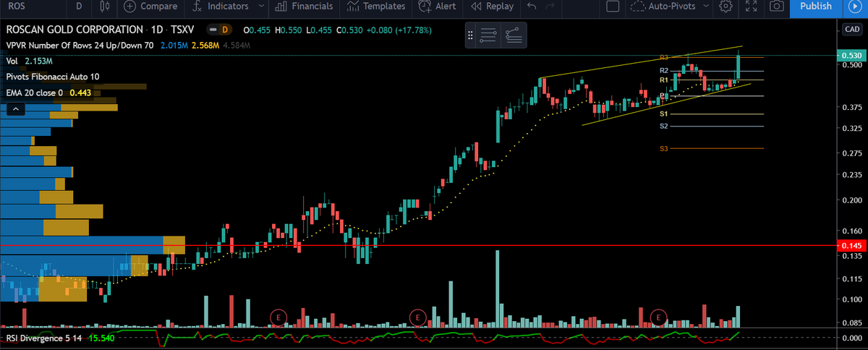Screen dimensions: 868x350
Task: Grab the floating toolbar drag handle
Action: pyautogui.click(x=471, y=35)
